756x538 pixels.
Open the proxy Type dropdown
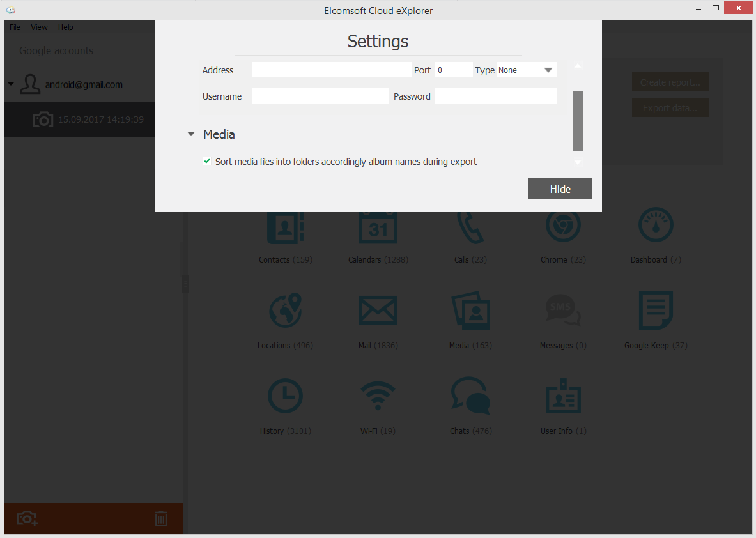tap(527, 70)
